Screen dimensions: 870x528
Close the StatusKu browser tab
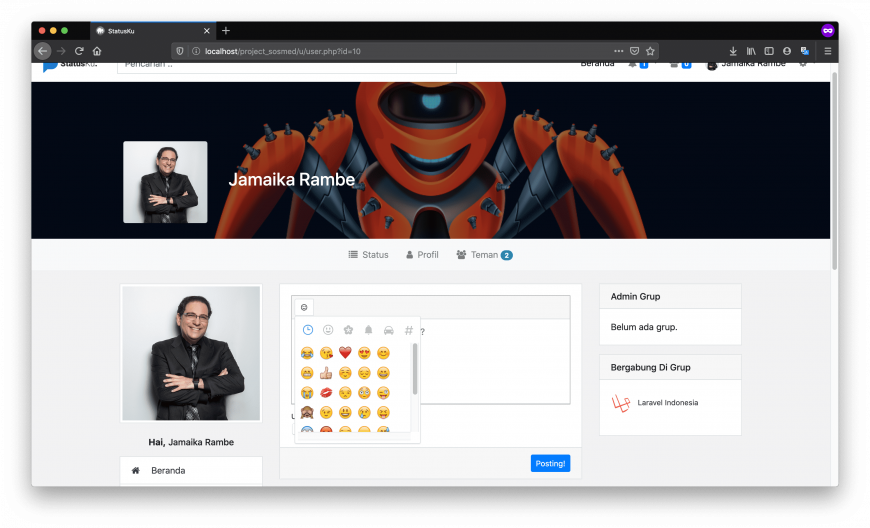(206, 31)
